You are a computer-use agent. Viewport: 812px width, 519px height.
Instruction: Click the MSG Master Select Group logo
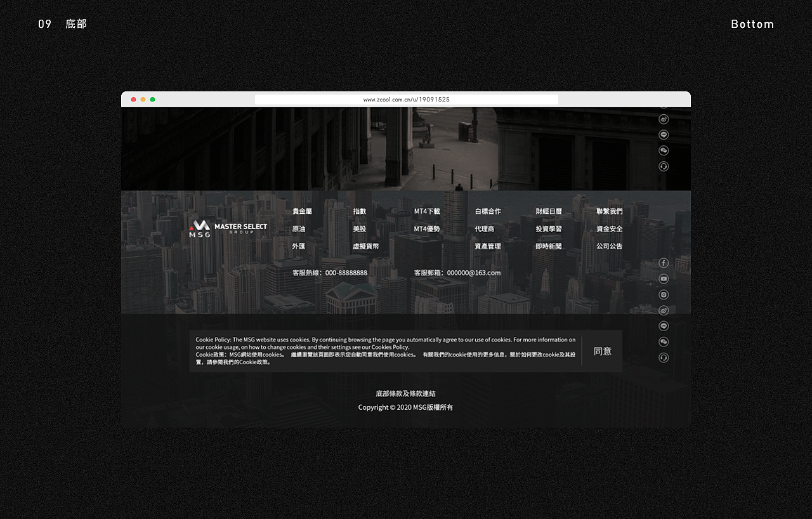228,228
